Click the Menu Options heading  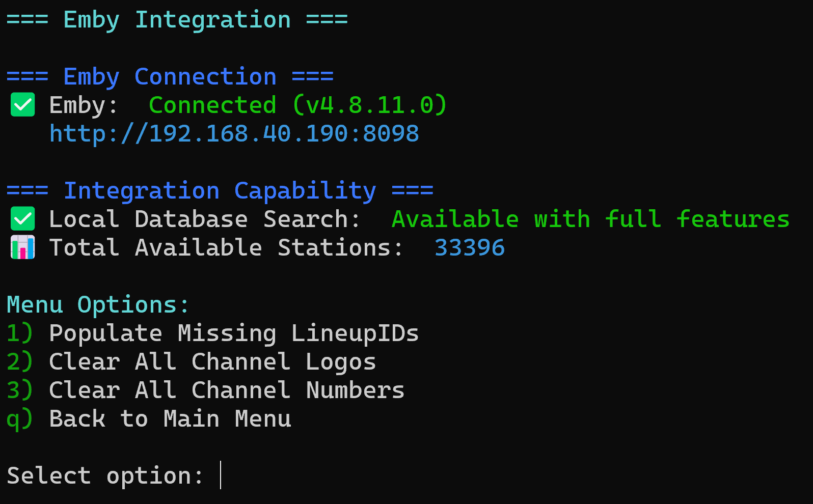pos(98,305)
